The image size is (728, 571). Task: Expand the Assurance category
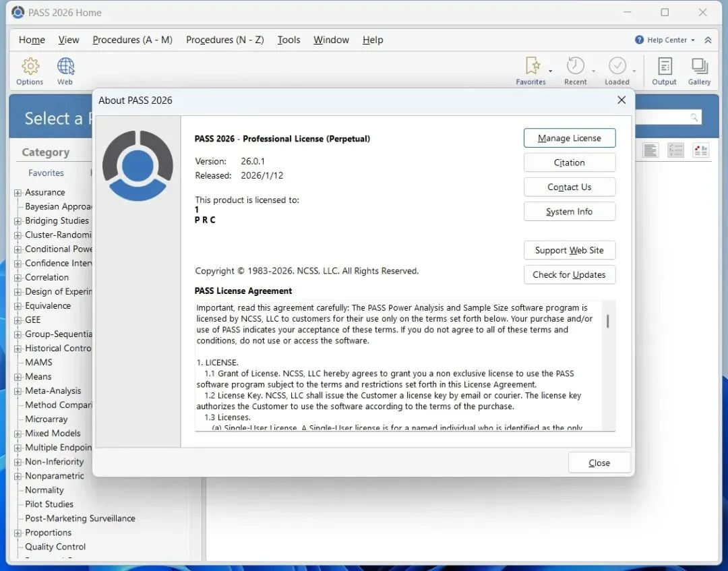[18, 193]
